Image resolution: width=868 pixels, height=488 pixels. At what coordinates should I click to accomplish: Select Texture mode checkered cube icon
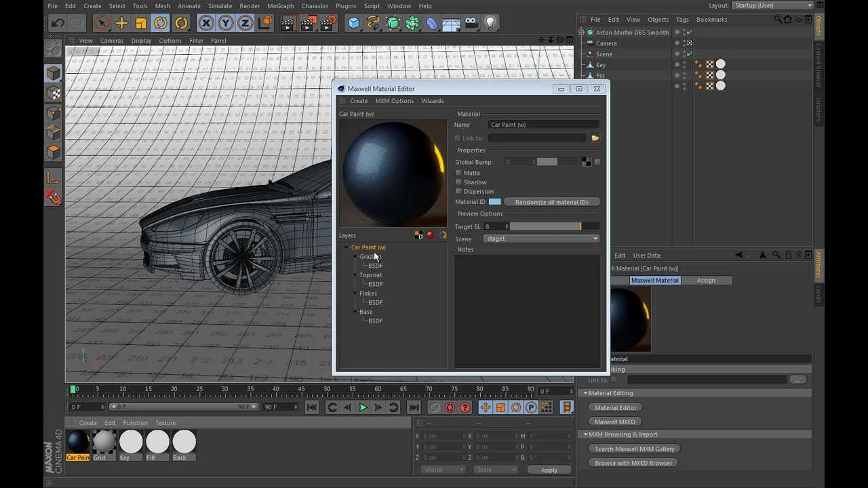tap(54, 93)
